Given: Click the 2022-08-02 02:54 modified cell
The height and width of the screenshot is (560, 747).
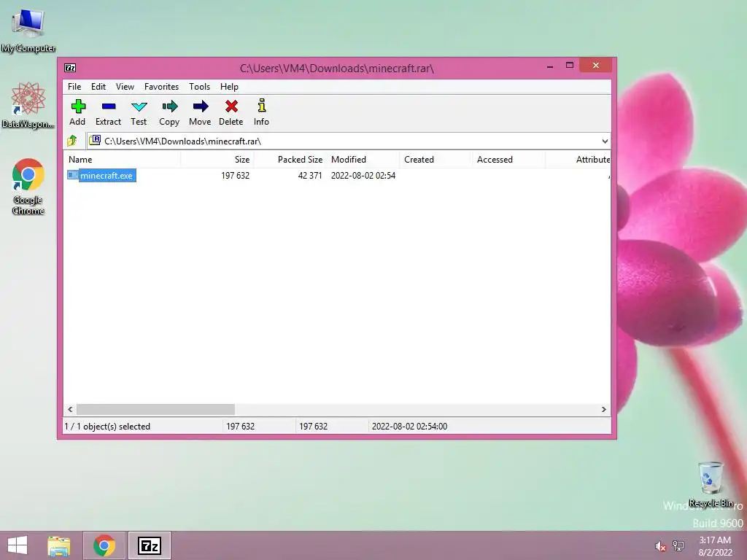Looking at the screenshot, I should pos(363,175).
